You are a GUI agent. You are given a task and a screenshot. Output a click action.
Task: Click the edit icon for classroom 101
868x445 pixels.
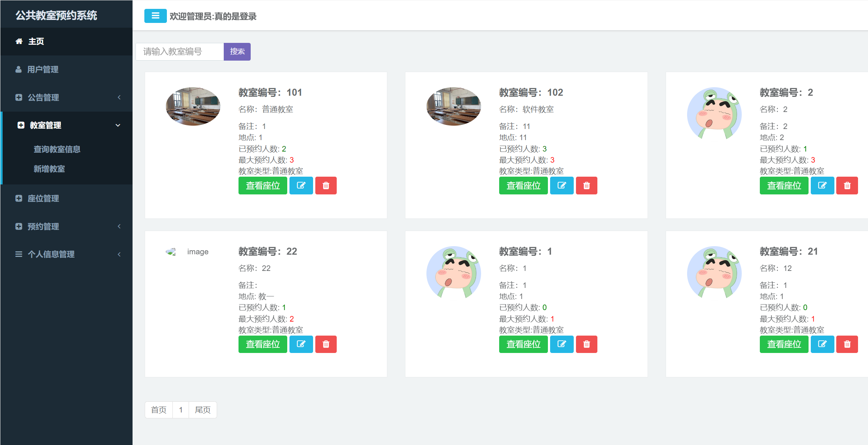pyautogui.click(x=301, y=186)
